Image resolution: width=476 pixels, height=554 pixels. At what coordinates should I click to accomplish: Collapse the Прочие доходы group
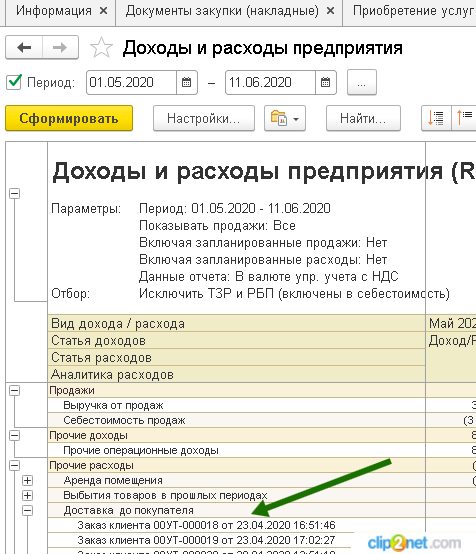[x=14, y=436]
